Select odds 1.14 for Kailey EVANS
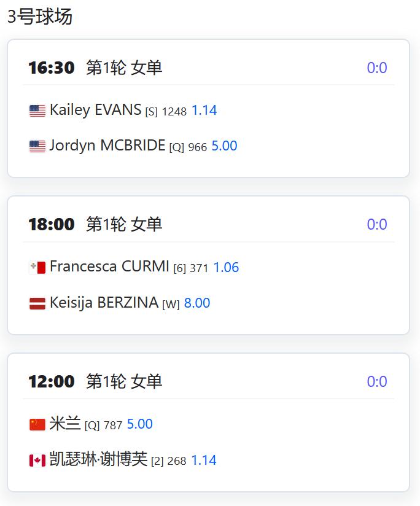 (204, 111)
